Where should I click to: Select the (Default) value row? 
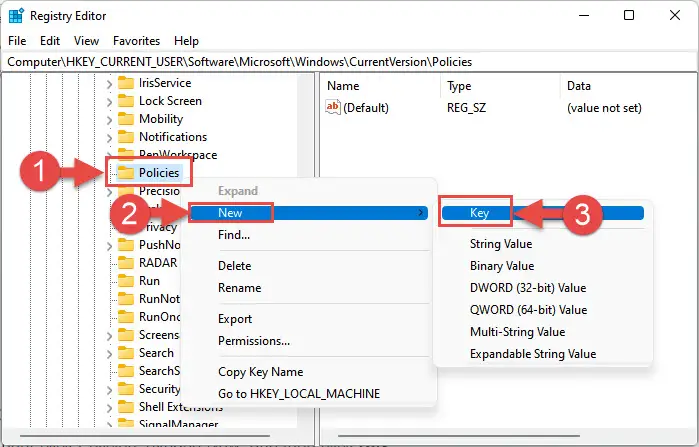coord(484,108)
